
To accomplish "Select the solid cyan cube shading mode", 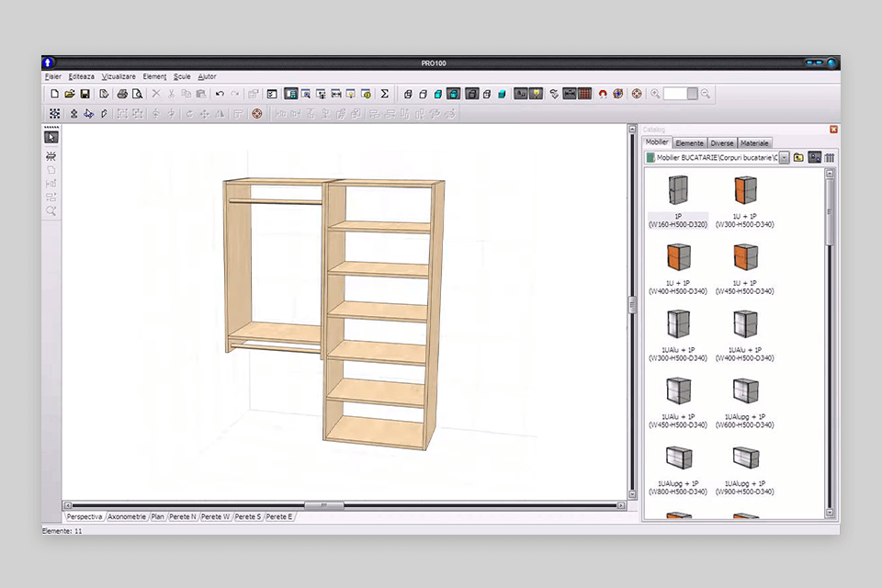I will (438, 94).
